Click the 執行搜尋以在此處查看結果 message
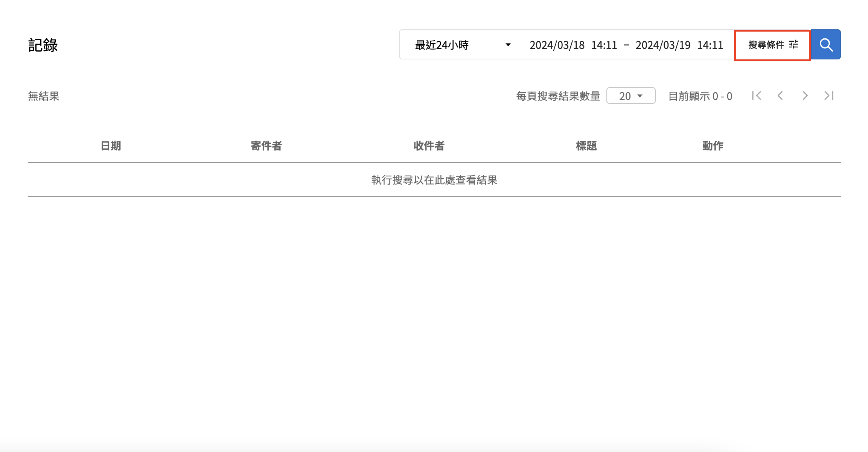 (434, 180)
